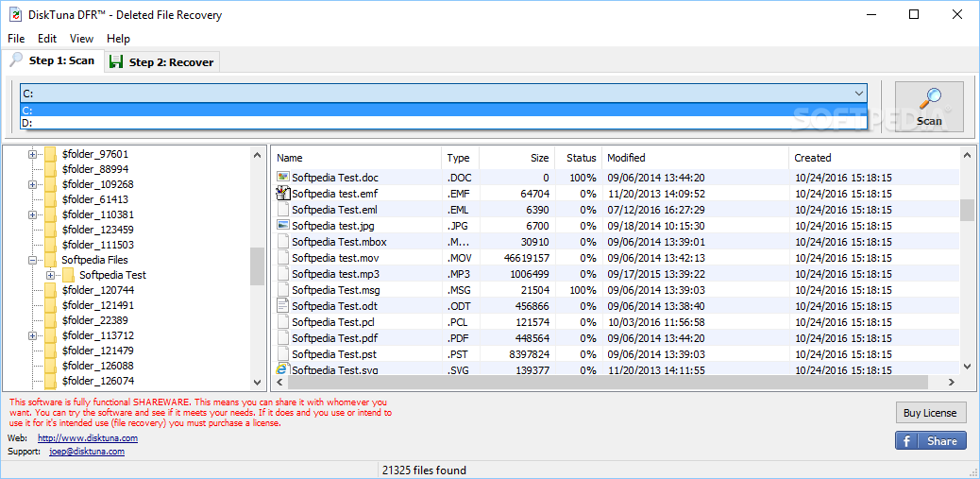Viewport: 980px width, 479px height.
Task: Click the Type column header
Action: pyautogui.click(x=460, y=158)
